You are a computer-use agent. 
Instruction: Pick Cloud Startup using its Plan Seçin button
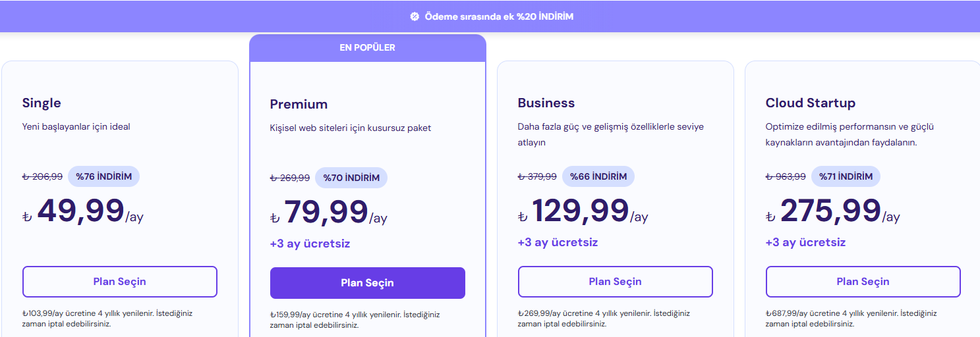point(863,282)
